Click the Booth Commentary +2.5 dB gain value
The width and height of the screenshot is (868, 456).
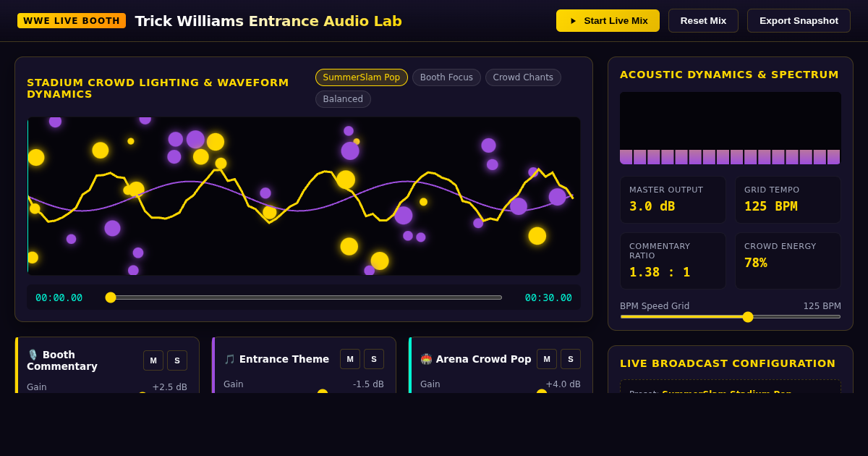(169, 387)
